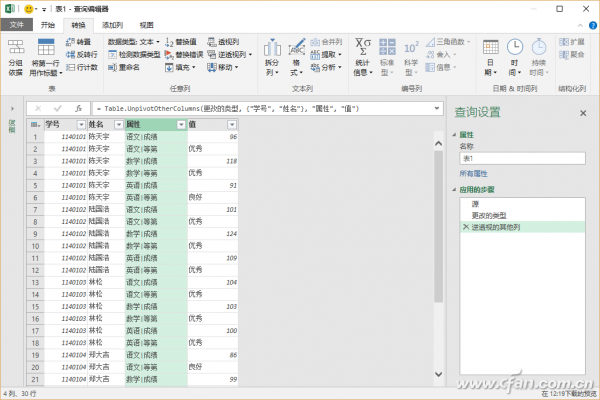Expand the formula bar with the chevron

coord(437,107)
